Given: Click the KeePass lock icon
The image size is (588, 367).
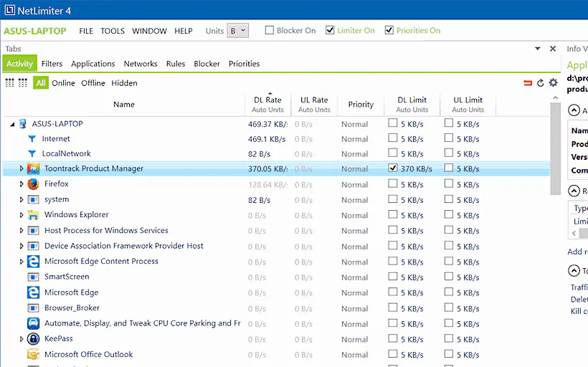Looking at the screenshot, I should (x=34, y=339).
